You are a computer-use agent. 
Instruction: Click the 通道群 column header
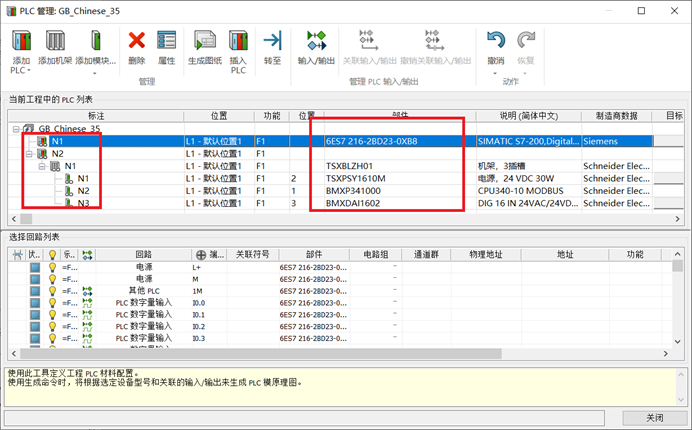[x=426, y=254]
